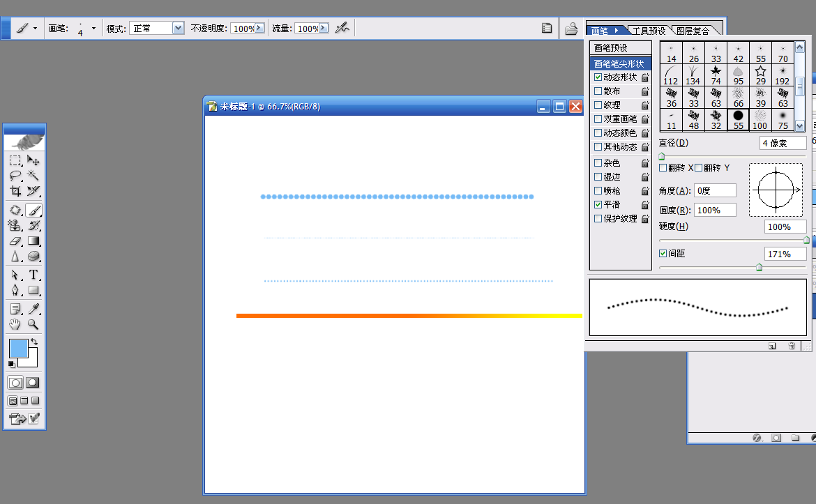Select the Eyedropper tool
Image resolution: width=816 pixels, height=504 pixels.
tap(33, 309)
